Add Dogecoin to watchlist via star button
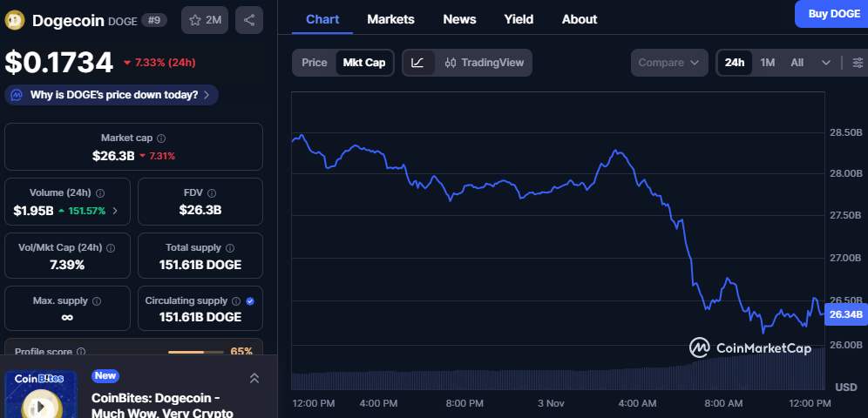The width and height of the screenshot is (868, 418). 205,20
